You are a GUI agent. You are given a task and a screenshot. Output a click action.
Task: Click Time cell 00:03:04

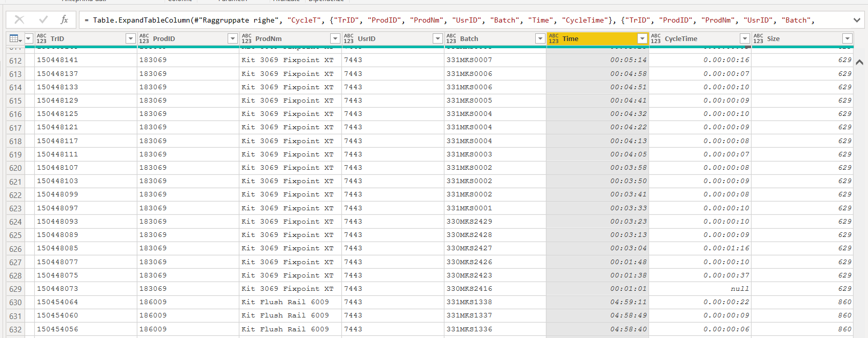598,248
